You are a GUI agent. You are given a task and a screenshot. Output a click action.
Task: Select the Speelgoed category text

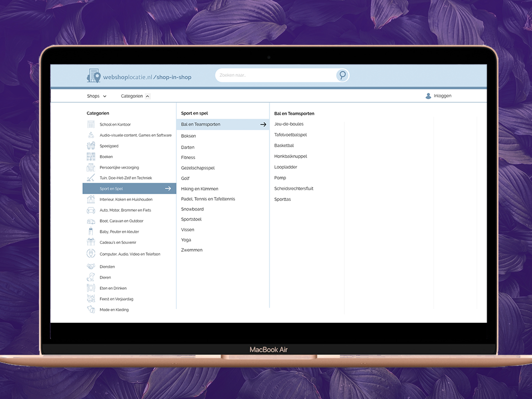(109, 146)
